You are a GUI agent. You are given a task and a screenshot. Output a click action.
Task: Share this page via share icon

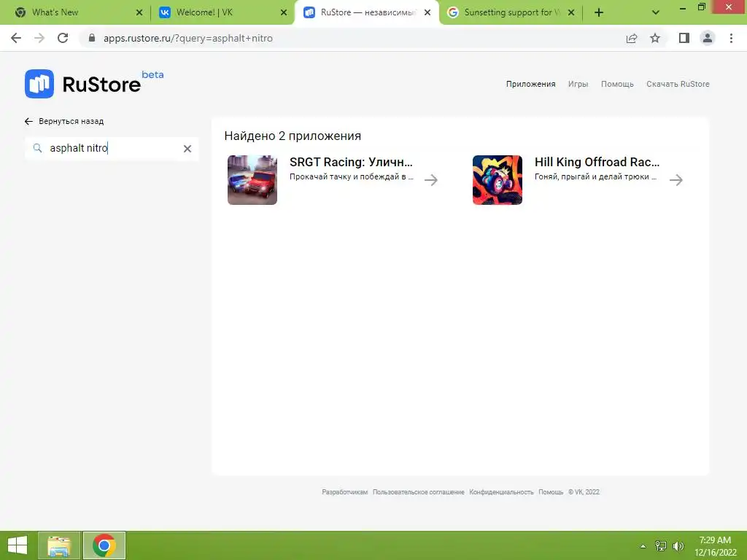[x=632, y=38]
